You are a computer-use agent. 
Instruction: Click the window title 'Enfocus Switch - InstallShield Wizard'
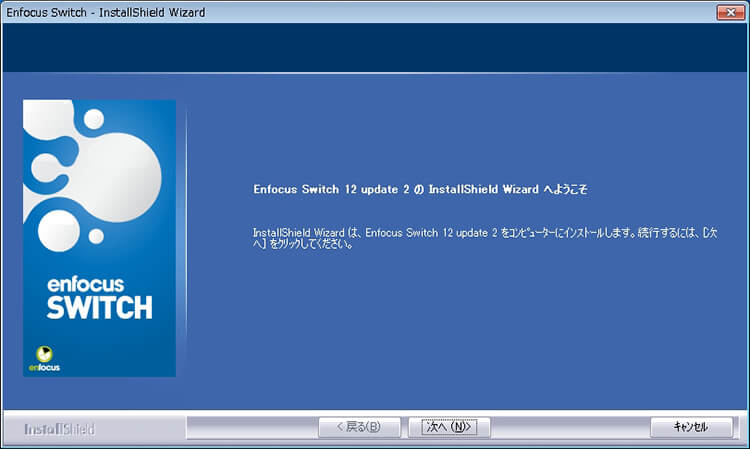pos(106,12)
